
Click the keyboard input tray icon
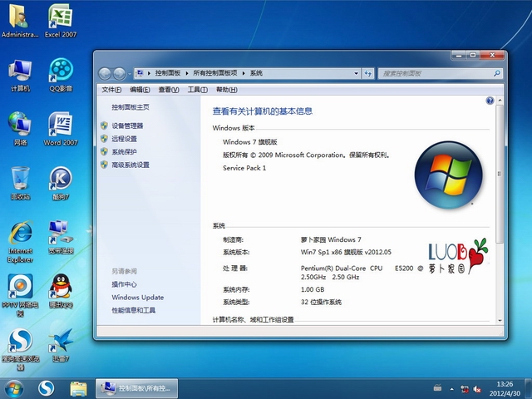[x=438, y=387]
